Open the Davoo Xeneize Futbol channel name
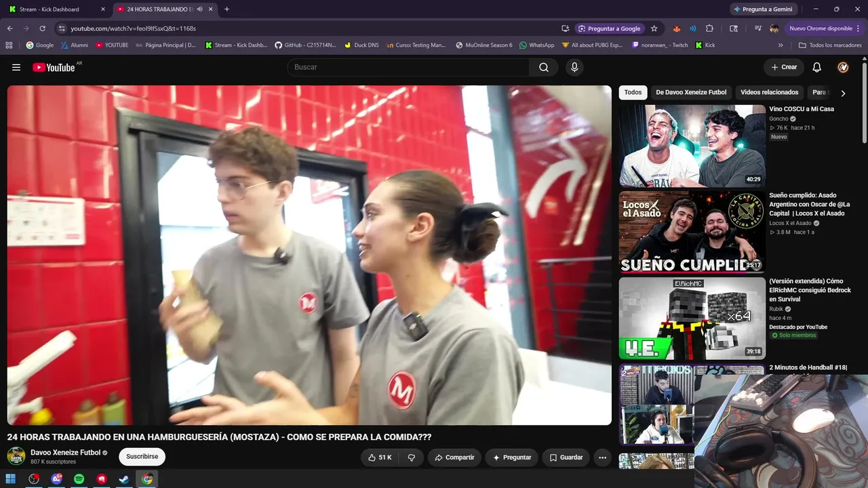 (65, 453)
